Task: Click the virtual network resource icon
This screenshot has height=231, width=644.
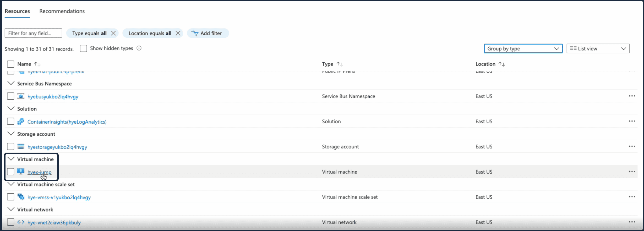Action: tap(21, 222)
